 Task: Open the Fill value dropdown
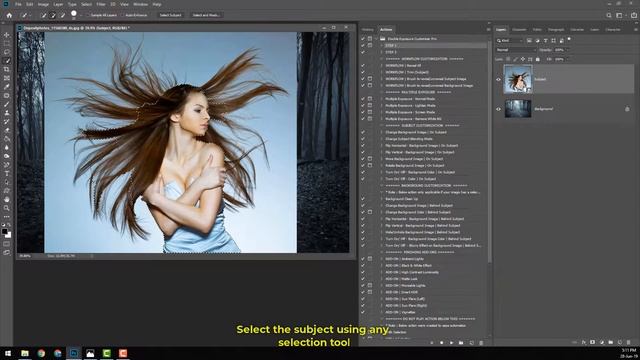pyautogui.click(x=568, y=59)
